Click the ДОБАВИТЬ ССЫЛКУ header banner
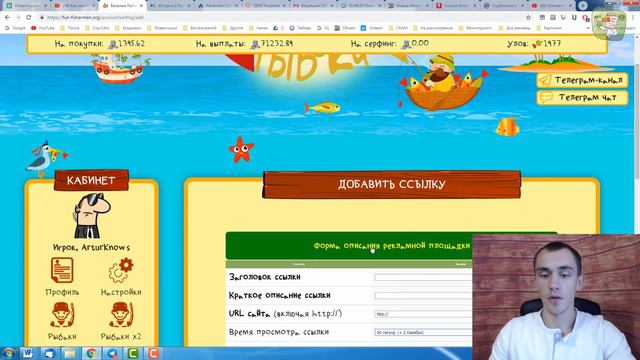 391,184
